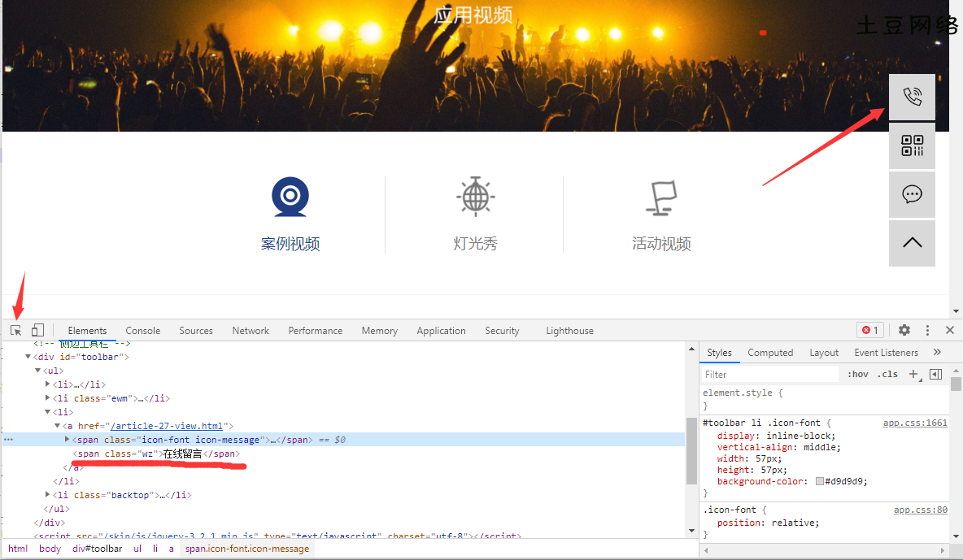The width and height of the screenshot is (963, 560).
Task: Click the chat message sidebar icon
Action: coord(912,194)
